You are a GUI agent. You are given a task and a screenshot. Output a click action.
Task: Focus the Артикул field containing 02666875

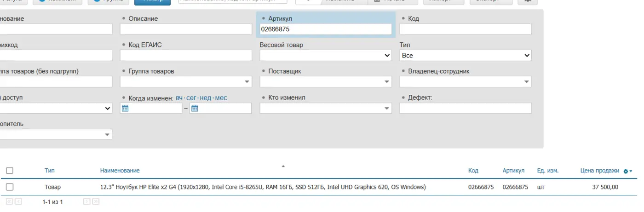coord(326,29)
